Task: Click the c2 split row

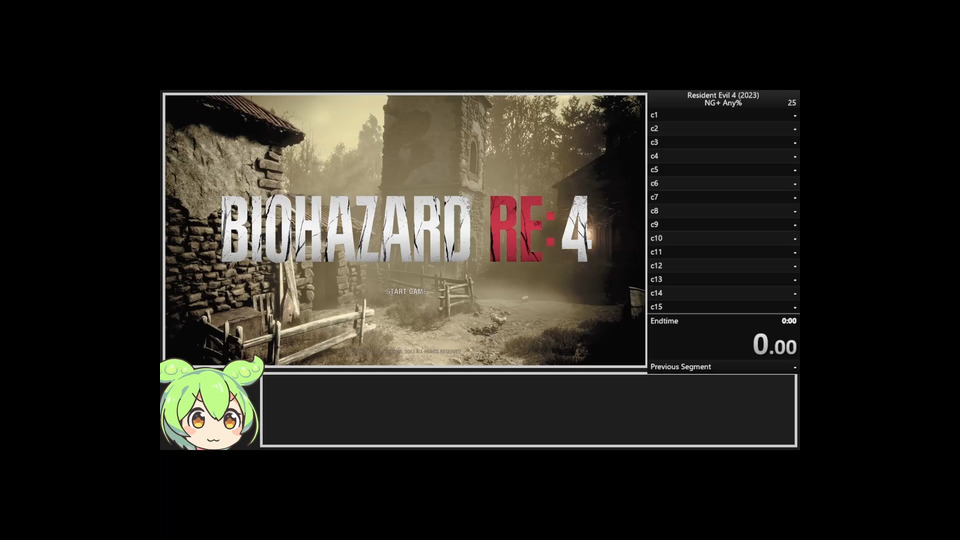Action: [724, 129]
